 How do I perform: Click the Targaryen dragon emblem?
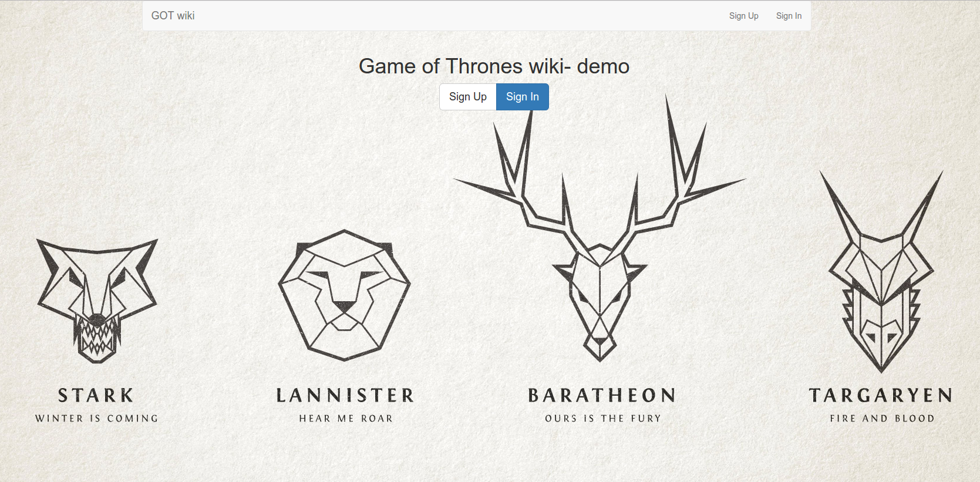point(881,271)
